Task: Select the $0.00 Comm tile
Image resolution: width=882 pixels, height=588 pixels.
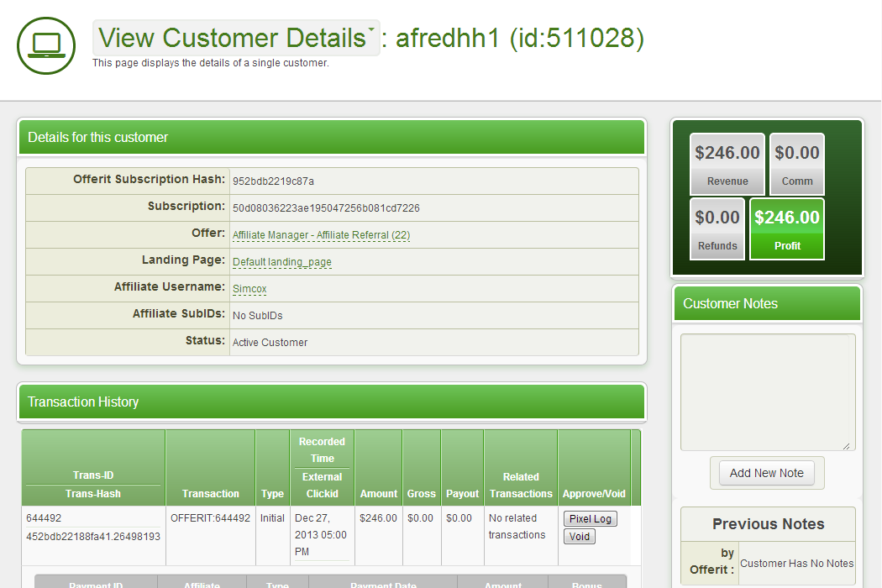Action: tap(796, 164)
